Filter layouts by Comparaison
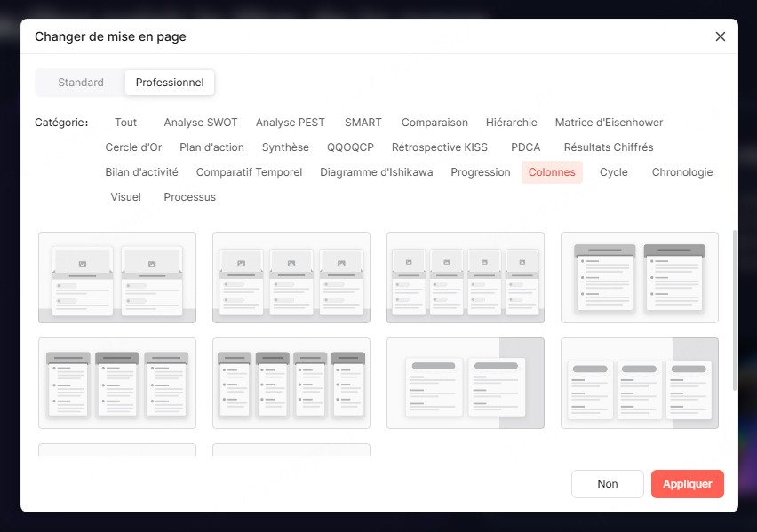 [434, 123]
